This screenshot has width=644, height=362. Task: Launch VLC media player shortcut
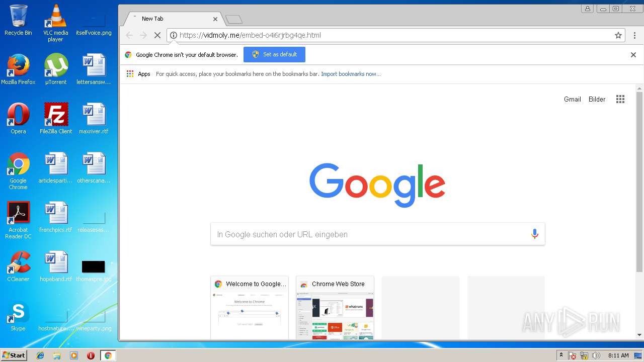click(55, 23)
